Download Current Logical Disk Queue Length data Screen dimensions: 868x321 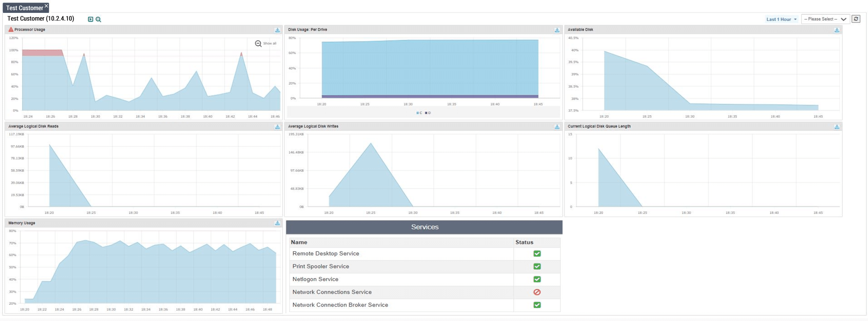(x=836, y=127)
